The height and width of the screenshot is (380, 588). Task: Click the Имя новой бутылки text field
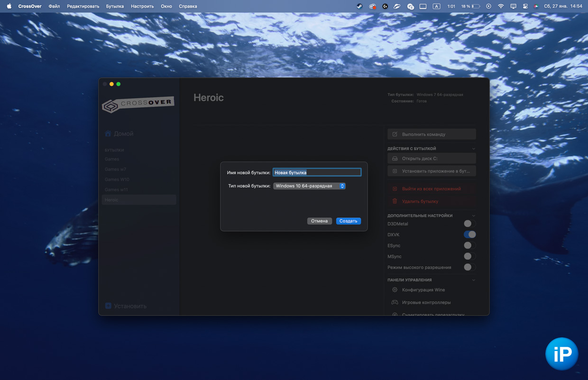click(x=317, y=172)
